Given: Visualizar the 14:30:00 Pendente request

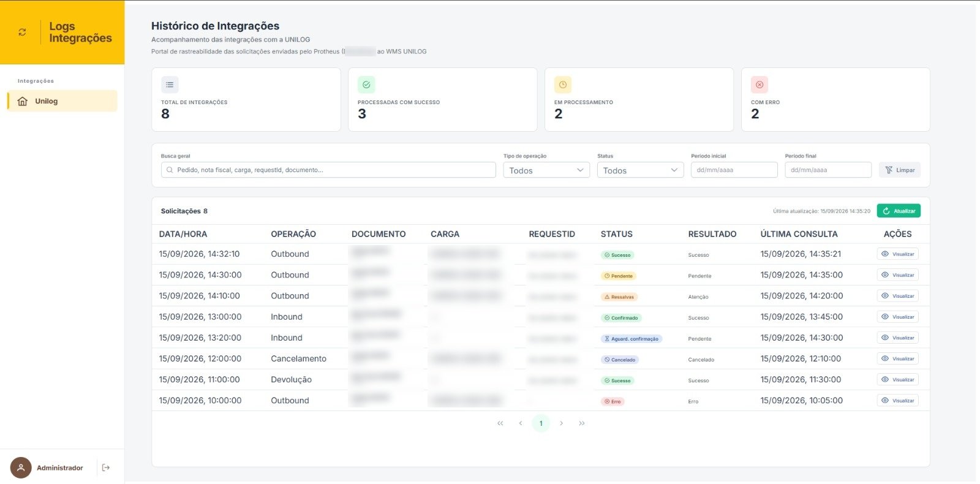Looking at the screenshot, I should point(898,275).
